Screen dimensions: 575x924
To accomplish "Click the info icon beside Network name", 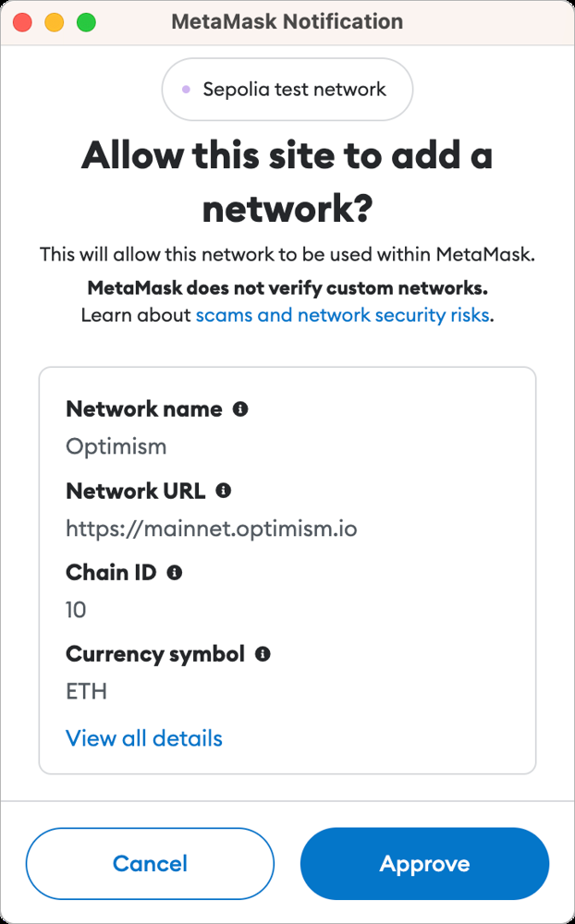I will pos(240,409).
